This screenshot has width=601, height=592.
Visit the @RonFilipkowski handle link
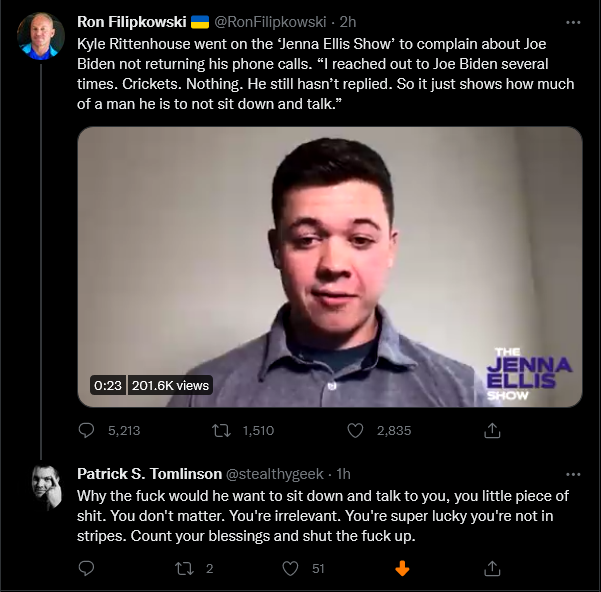pos(270,22)
